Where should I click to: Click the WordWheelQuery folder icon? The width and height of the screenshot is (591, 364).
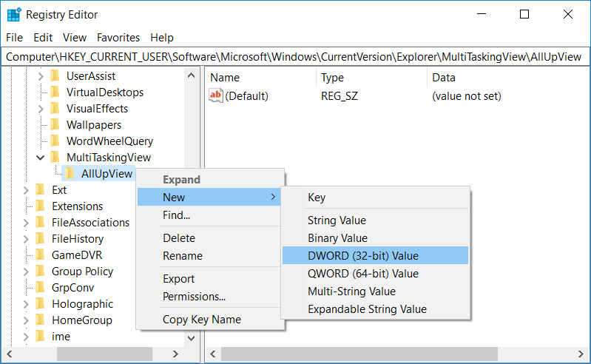tap(55, 141)
